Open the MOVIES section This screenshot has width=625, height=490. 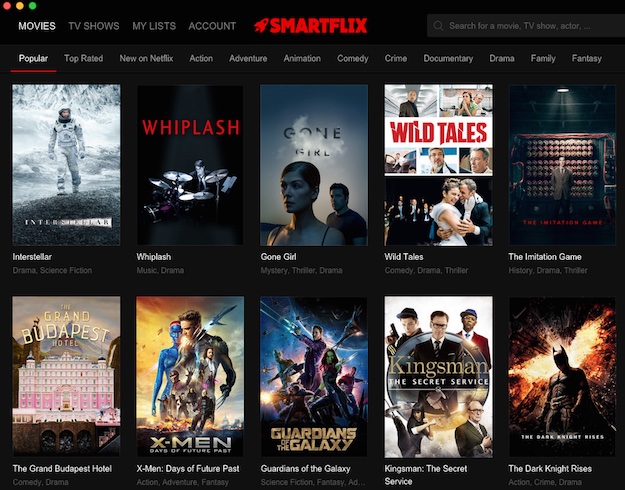(37, 26)
